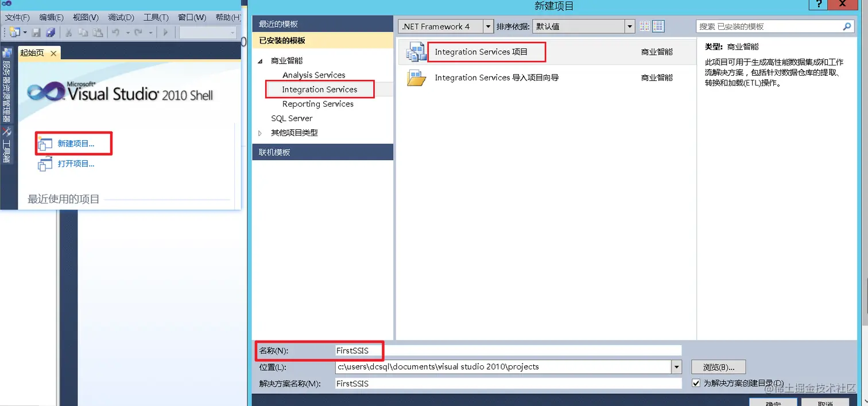Viewport: 868px width, 406px height.
Task: Select Analysis Services in template tree
Action: [313, 75]
